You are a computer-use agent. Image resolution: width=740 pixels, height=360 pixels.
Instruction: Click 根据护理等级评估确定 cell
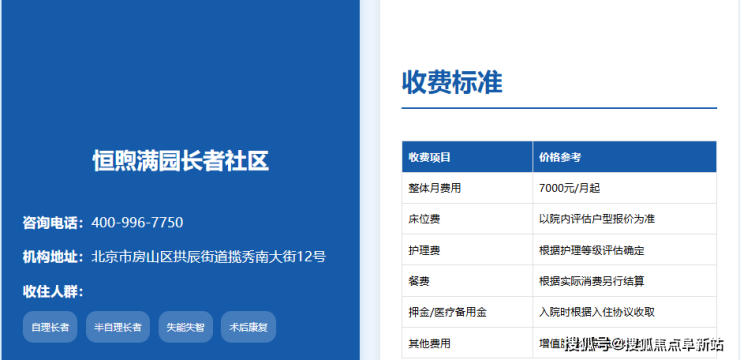624,250
